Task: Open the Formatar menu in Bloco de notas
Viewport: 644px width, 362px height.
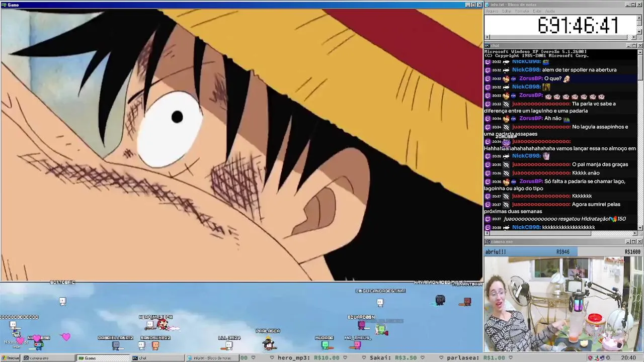Action: pos(522,11)
